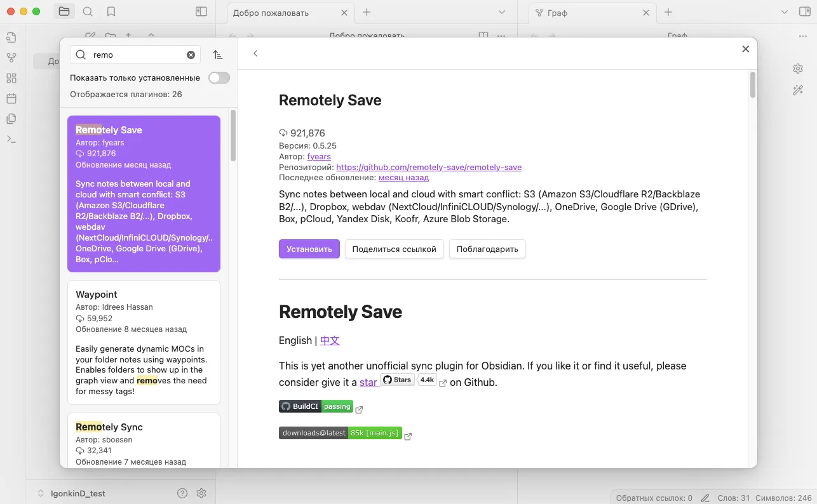
Task: Open daily note calendar icon
Action: click(11, 98)
